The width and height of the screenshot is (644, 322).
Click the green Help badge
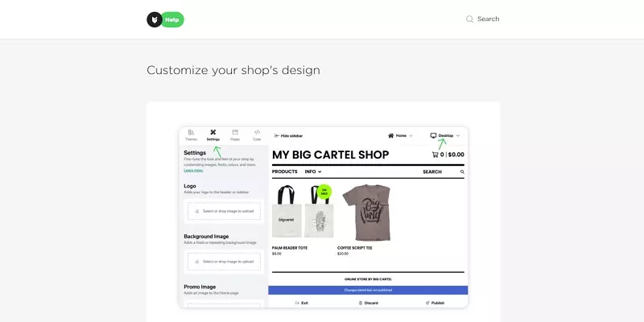click(172, 19)
